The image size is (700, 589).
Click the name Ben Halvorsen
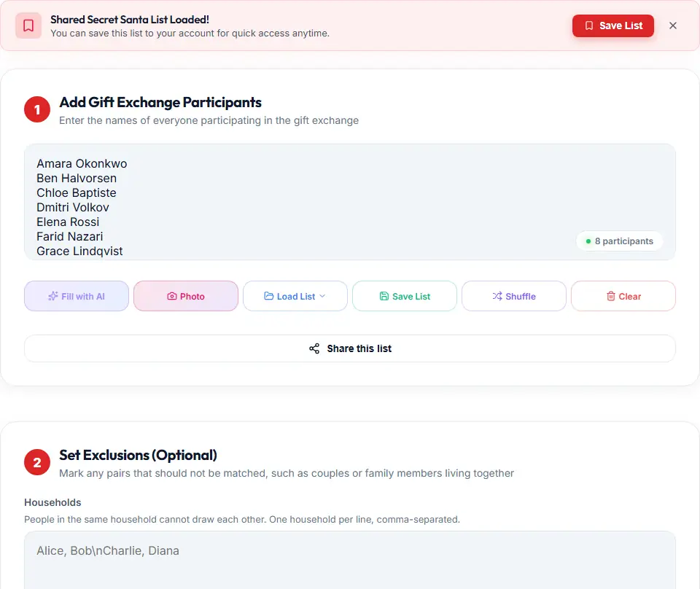click(x=77, y=179)
